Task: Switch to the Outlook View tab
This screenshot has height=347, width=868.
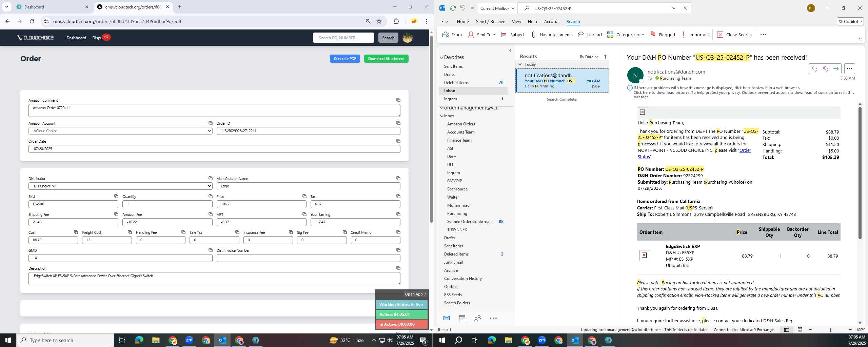Action: click(x=516, y=21)
